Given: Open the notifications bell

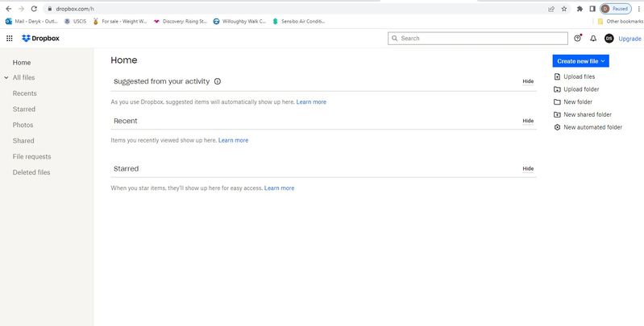Looking at the screenshot, I should point(593,38).
